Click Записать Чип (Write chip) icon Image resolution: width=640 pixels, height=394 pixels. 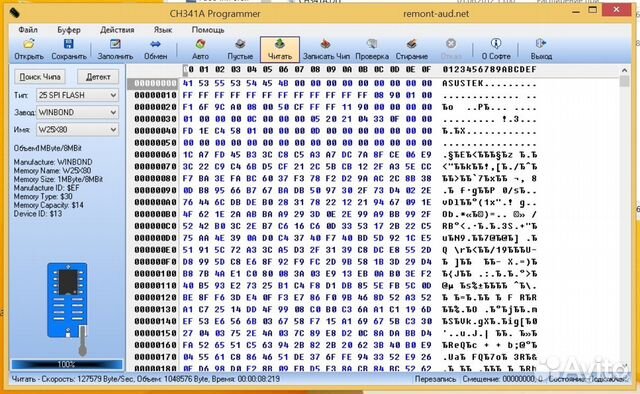pos(326,44)
